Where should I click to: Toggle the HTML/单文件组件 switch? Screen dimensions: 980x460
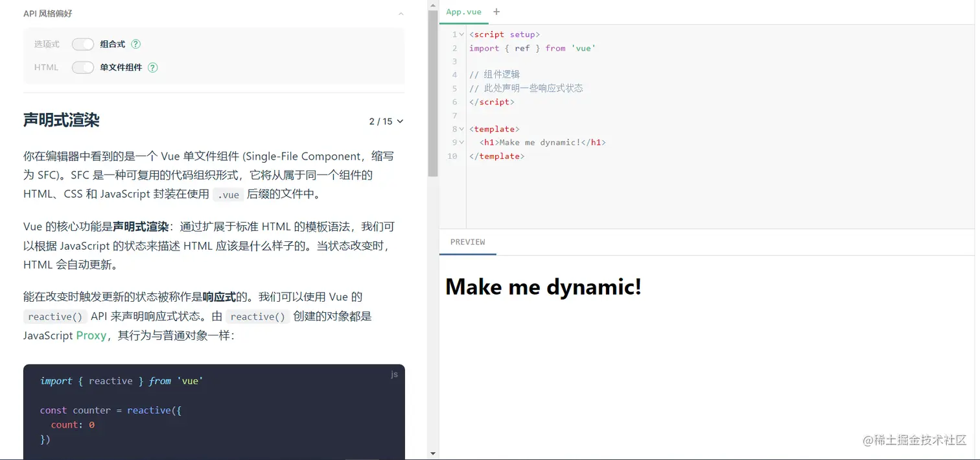click(83, 67)
